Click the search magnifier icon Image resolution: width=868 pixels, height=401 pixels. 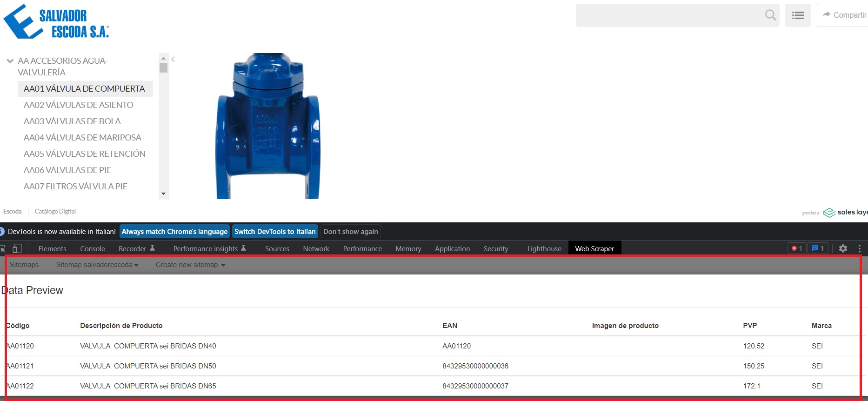coord(770,15)
